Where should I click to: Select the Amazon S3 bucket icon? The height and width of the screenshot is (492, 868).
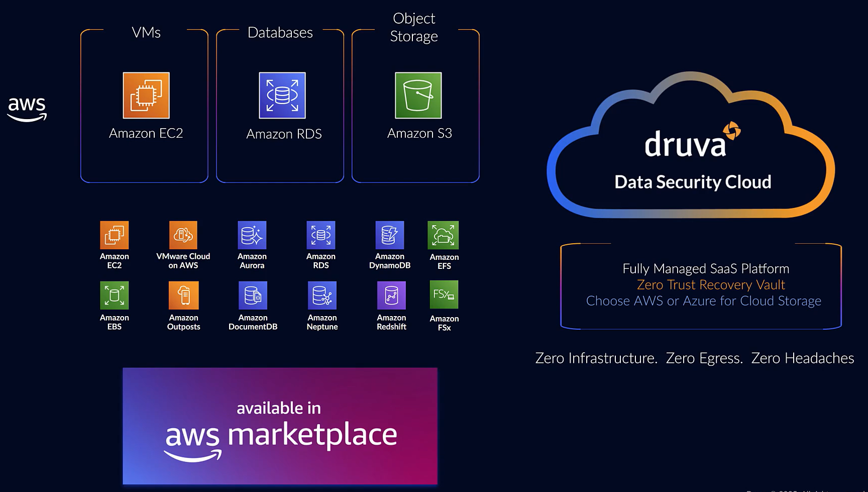tap(418, 95)
